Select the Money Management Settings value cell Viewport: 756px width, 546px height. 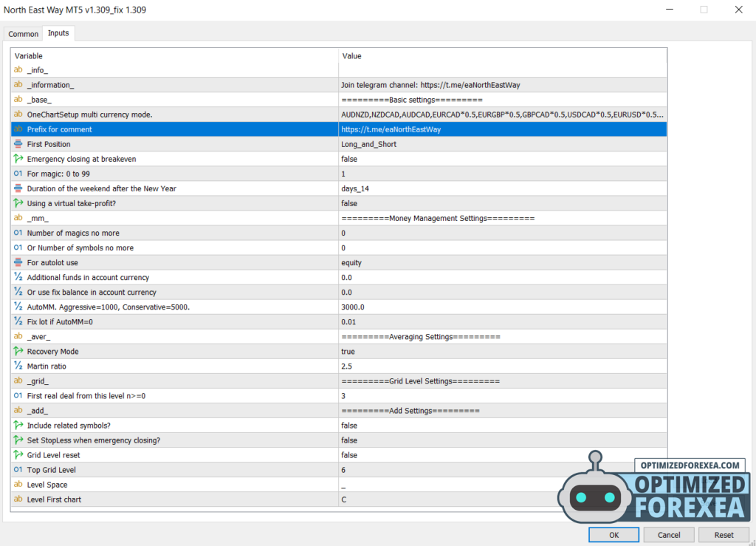[503, 219]
